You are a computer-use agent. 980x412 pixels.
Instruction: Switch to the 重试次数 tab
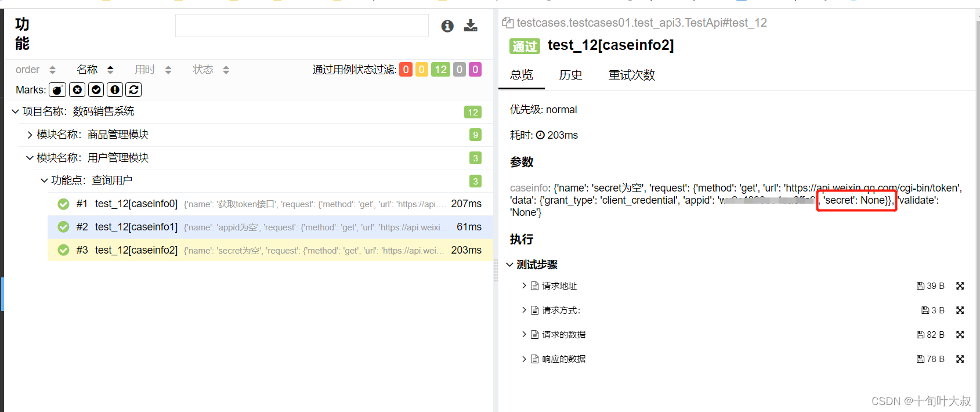click(x=632, y=75)
